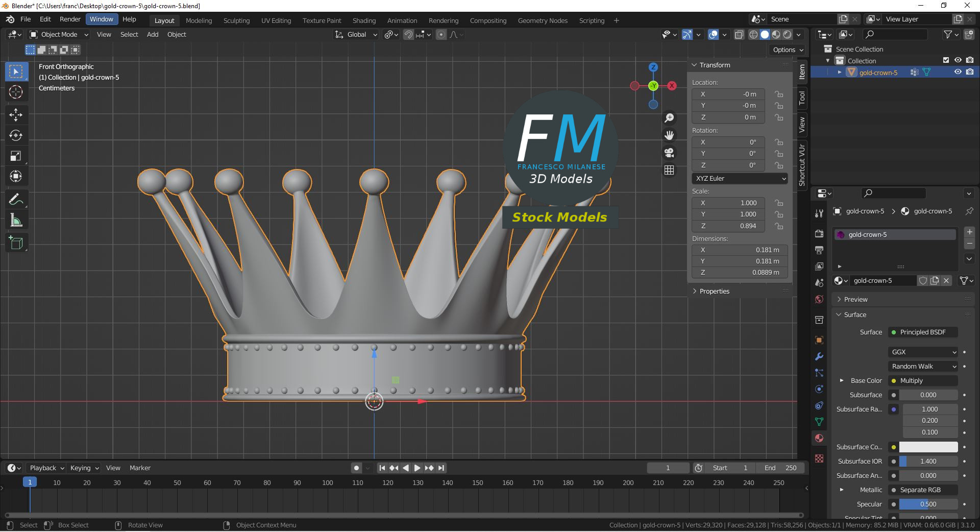Select the Measure tool

point(16,221)
